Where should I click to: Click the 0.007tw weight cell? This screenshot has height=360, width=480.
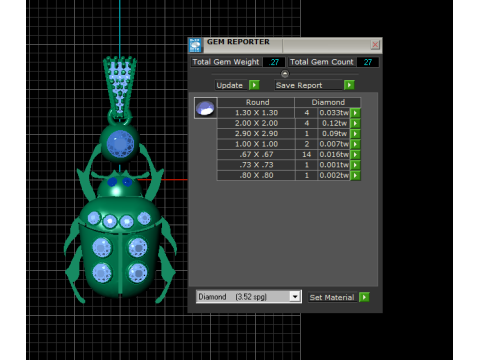coord(334,144)
